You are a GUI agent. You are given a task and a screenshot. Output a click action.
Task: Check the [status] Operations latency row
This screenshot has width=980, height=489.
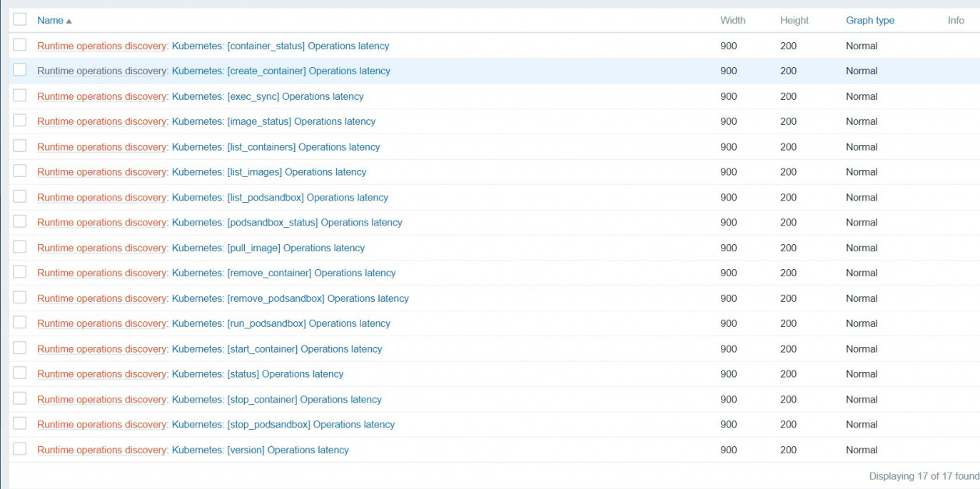coord(20,373)
